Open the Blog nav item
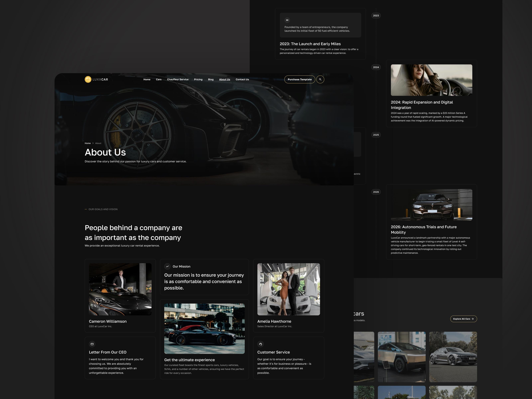This screenshot has width=532, height=399. (x=211, y=79)
